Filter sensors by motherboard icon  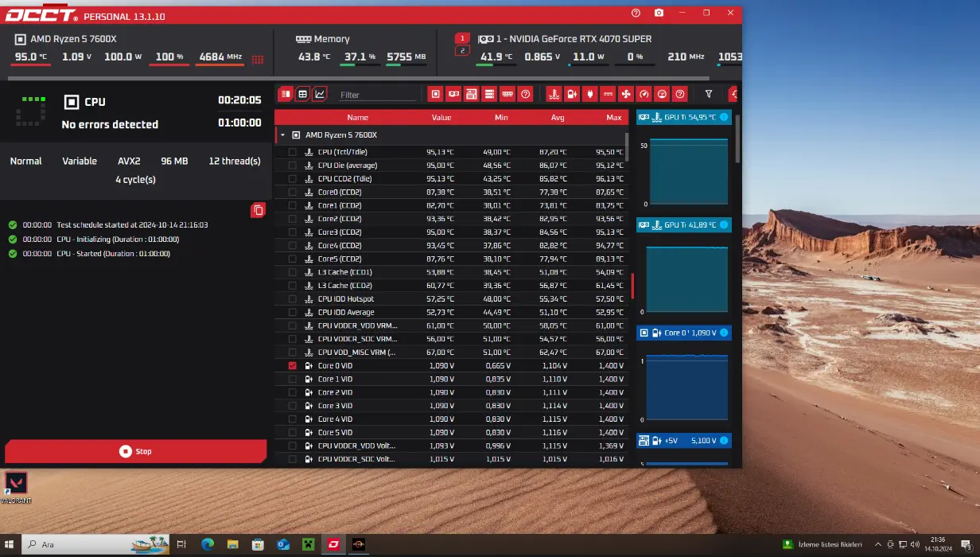pos(472,94)
